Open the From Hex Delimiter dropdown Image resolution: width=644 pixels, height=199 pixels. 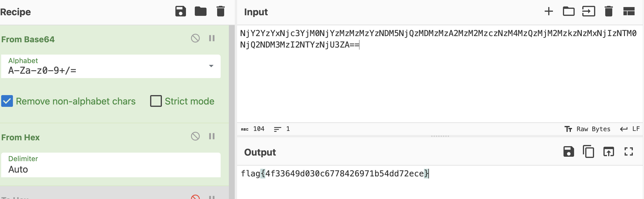tap(111, 165)
